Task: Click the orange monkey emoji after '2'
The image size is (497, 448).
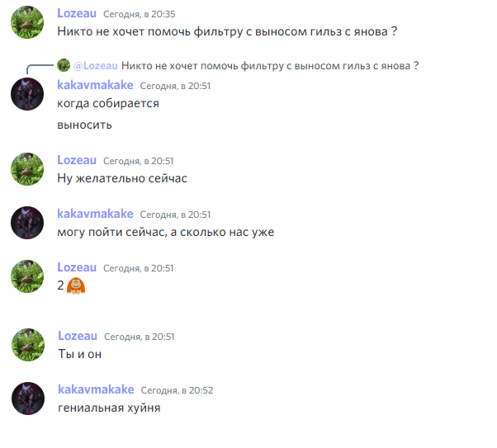Action: 76,285
